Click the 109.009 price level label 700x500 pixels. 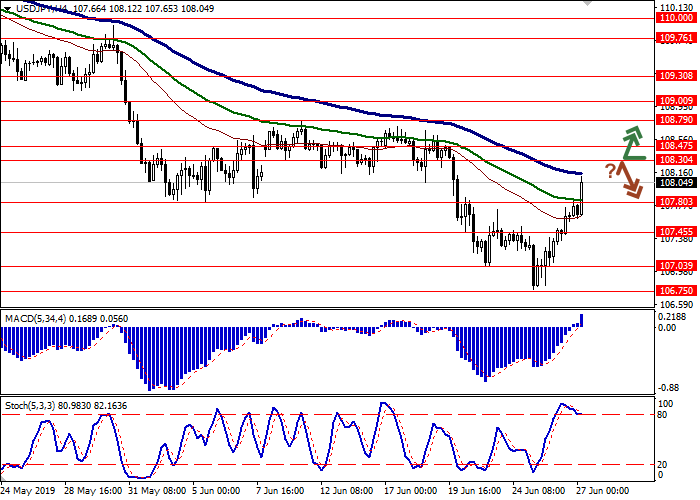point(676,101)
